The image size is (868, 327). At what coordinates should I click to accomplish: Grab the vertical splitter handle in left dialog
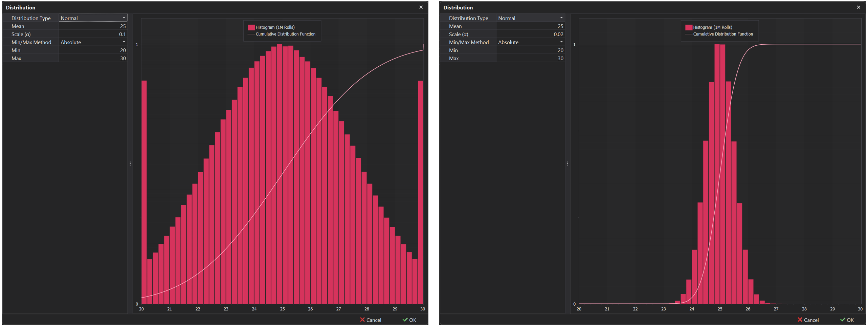(x=130, y=163)
